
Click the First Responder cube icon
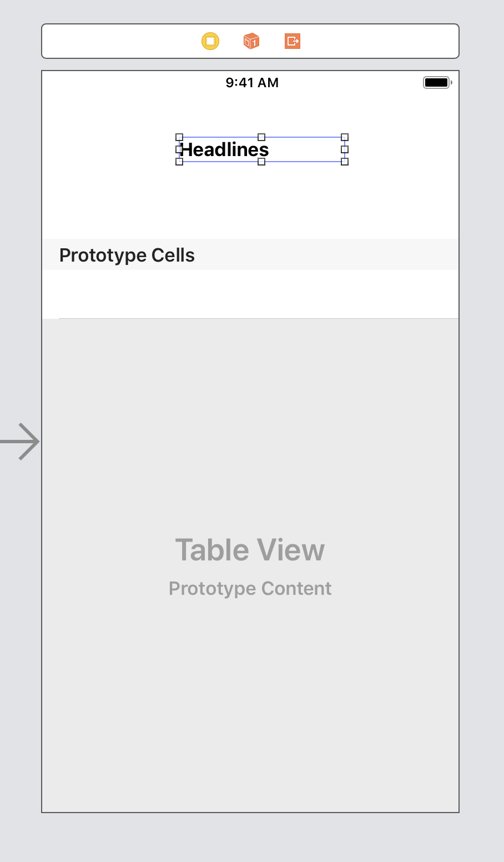click(251, 41)
